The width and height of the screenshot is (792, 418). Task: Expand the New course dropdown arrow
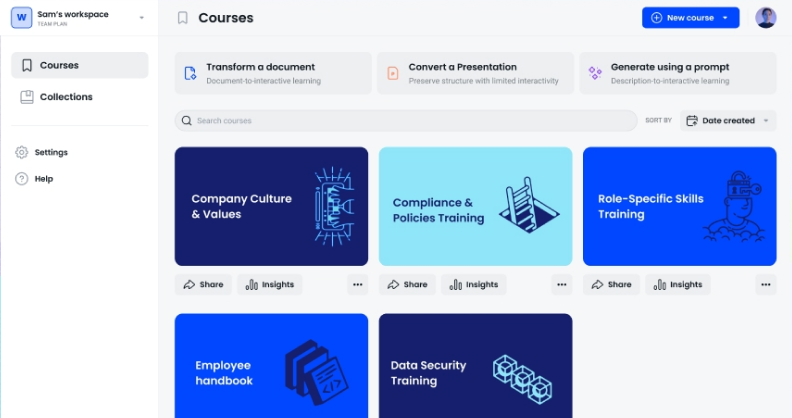tap(725, 18)
